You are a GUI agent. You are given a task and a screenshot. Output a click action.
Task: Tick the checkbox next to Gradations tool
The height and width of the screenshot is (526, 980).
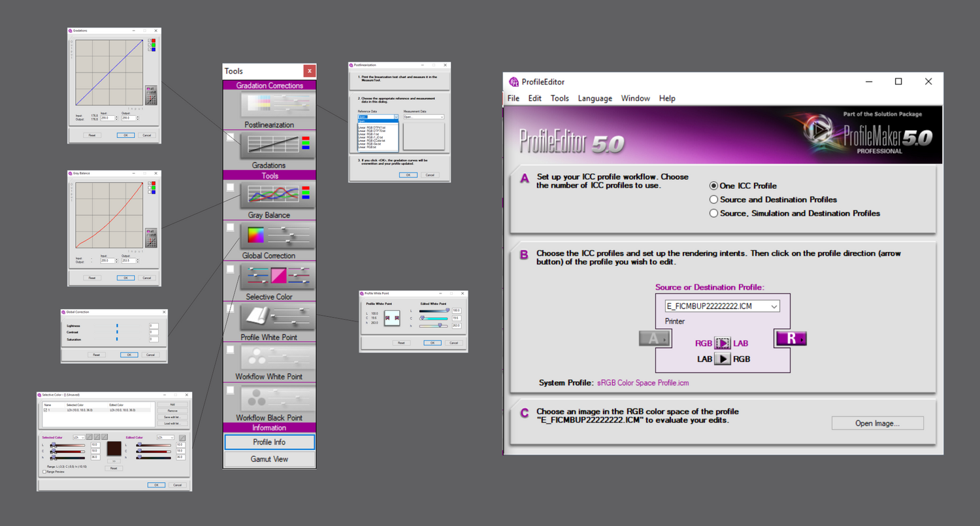pyautogui.click(x=231, y=138)
